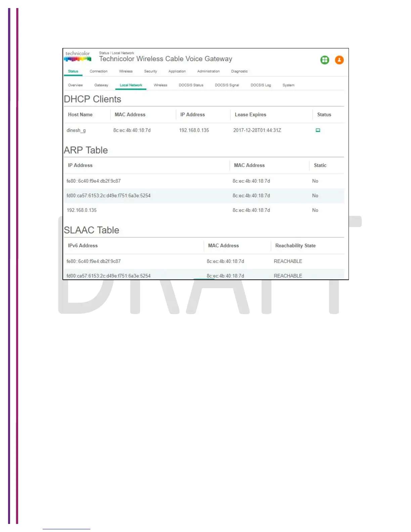The height and width of the screenshot is (532, 411).
Task: Click the SLAAC Table heading
Action: (92, 230)
